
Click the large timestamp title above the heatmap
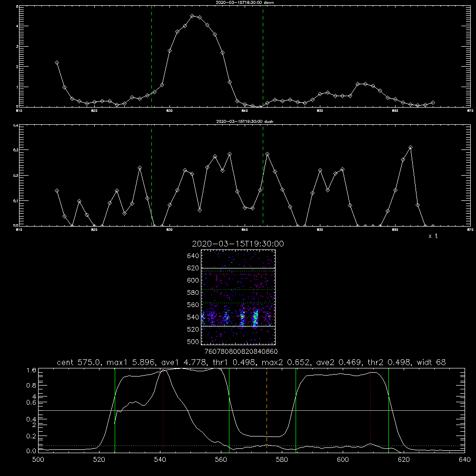click(x=238, y=244)
